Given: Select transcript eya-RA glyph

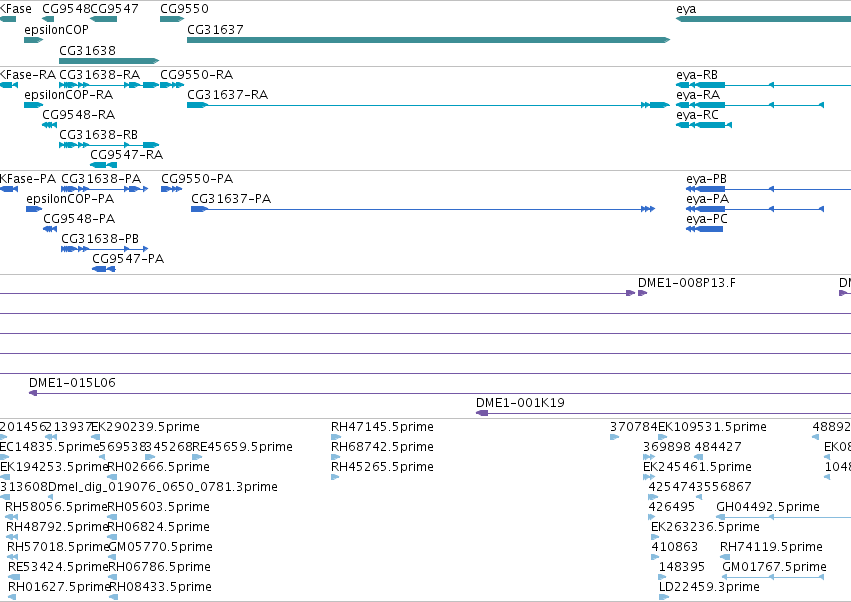Looking at the screenshot, I should coord(750,105).
